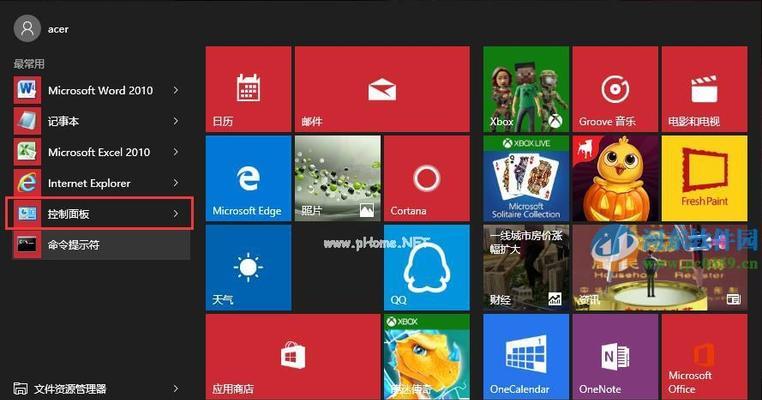Click the File Explorer (文件资源管理器) icon
762x400 pixels.
point(20,388)
